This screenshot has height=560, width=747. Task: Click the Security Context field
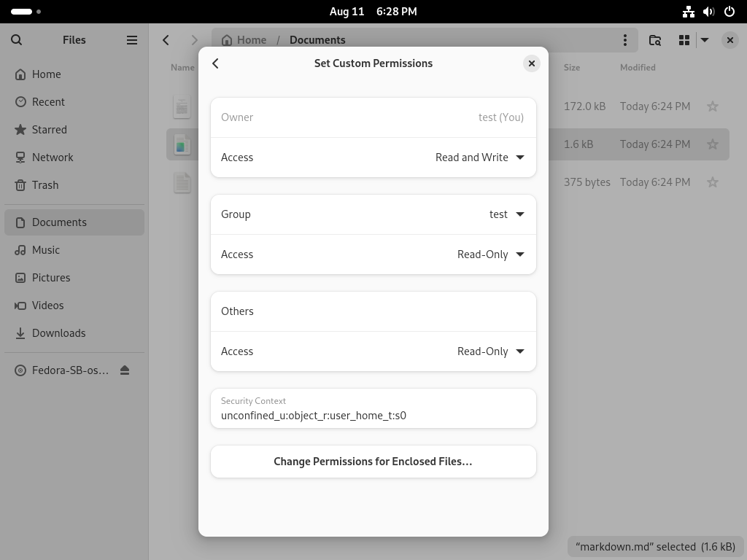coord(373,408)
